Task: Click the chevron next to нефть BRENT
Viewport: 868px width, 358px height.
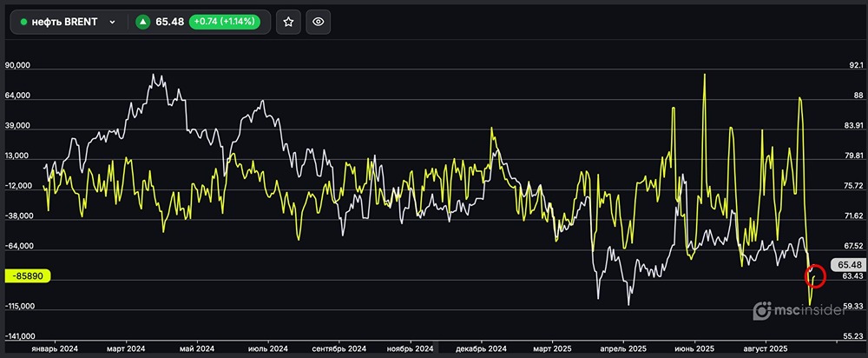Action: tap(112, 22)
